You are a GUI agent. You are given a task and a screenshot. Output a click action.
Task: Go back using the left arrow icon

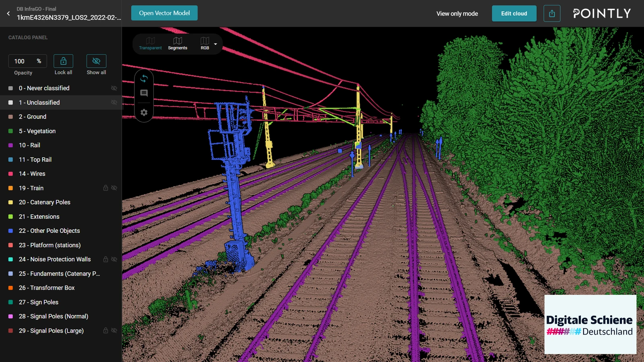pos(8,13)
